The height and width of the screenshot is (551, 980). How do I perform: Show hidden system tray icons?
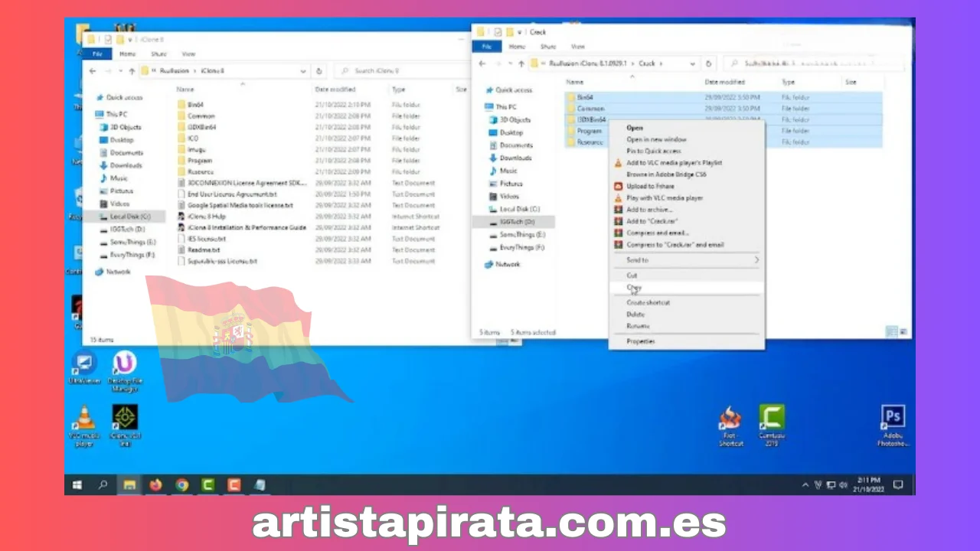[805, 484]
